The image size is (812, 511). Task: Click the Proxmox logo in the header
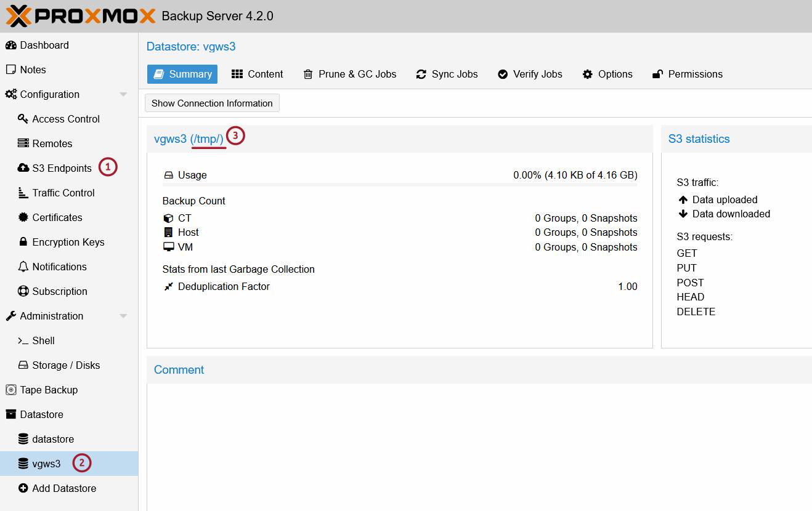coord(81,16)
